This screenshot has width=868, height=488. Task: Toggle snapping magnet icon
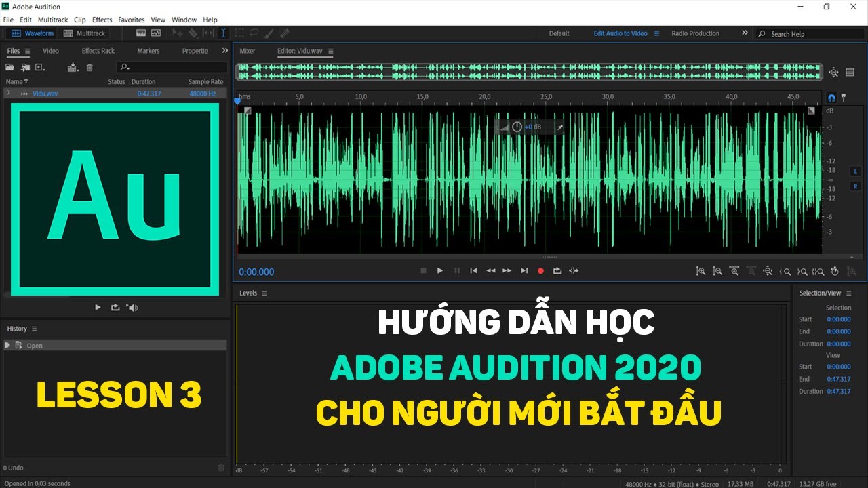[831, 97]
